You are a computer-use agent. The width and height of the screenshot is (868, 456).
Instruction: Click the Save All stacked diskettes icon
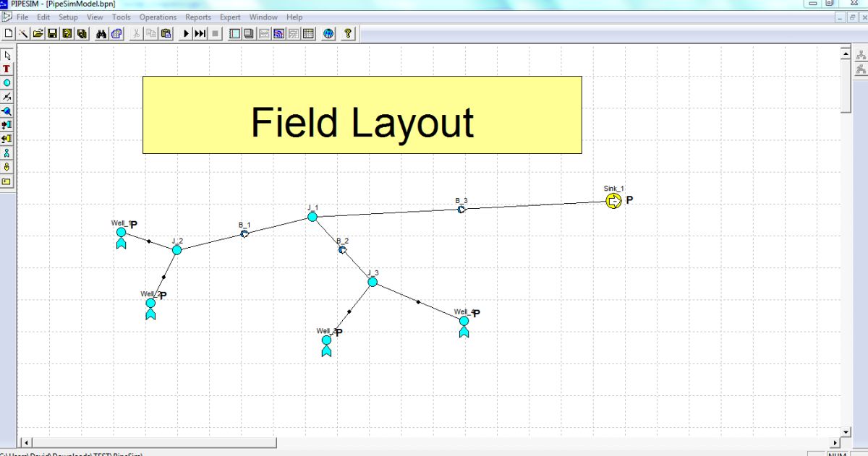[x=82, y=33]
